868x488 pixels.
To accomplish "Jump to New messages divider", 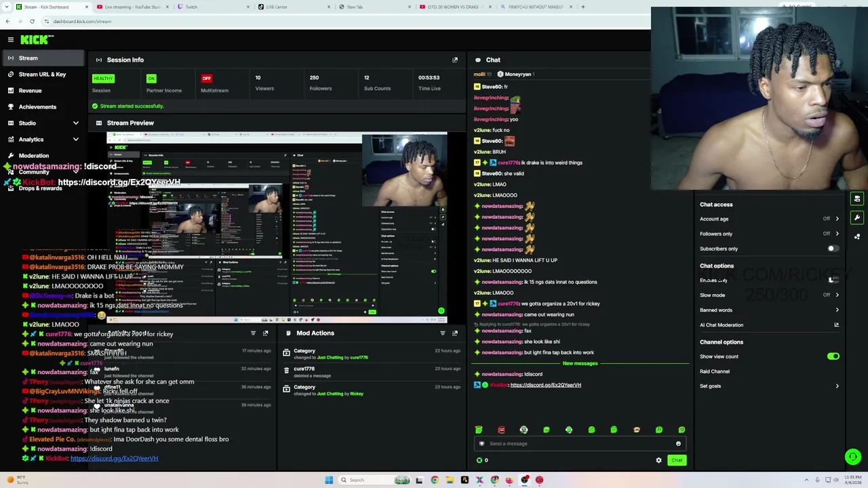I will coord(580,363).
